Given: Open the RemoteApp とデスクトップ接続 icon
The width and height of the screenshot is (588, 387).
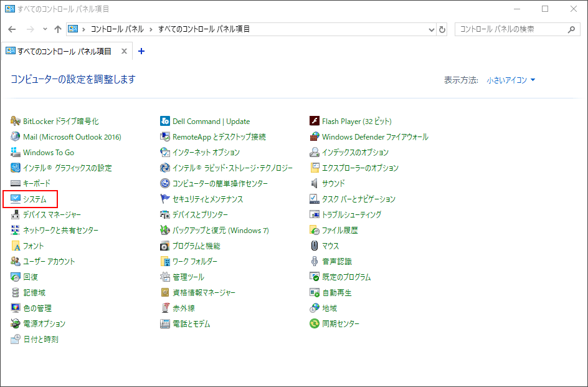Looking at the screenshot, I should pyautogui.click(x=165, y=136).
